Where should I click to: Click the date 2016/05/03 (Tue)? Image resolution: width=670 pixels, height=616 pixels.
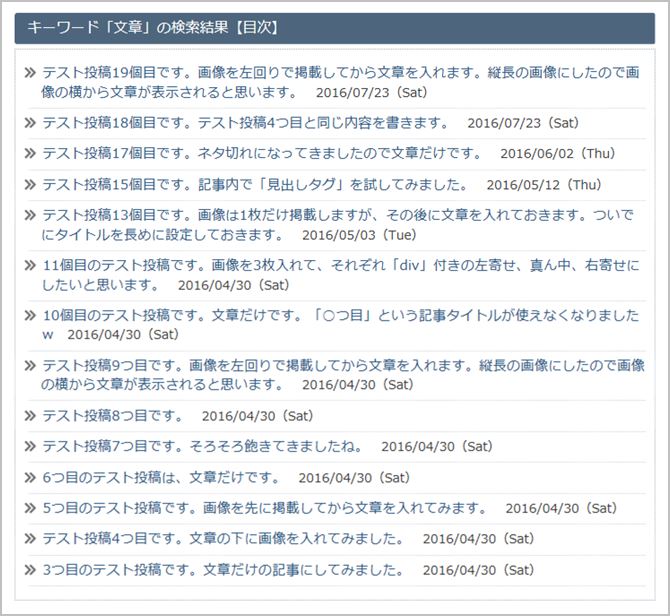click(x=359, y=235)
